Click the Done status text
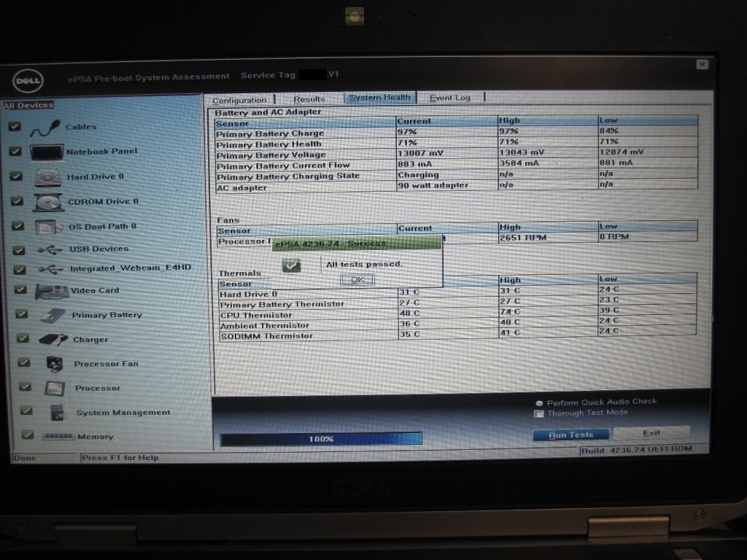Screen dimensions: 747x560 click(x=25, y=458)
